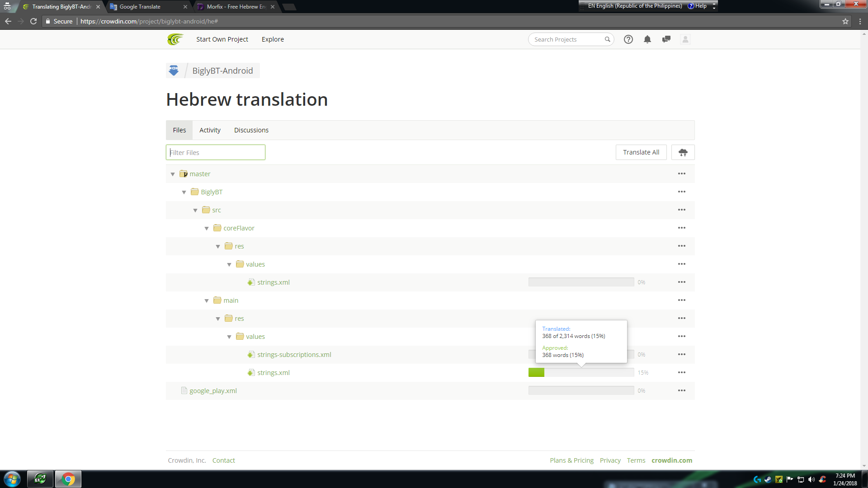This screenshot has height=488, width=868.
Task: Click the BiglyBT project logo icon
Action: tap(174, 70)
